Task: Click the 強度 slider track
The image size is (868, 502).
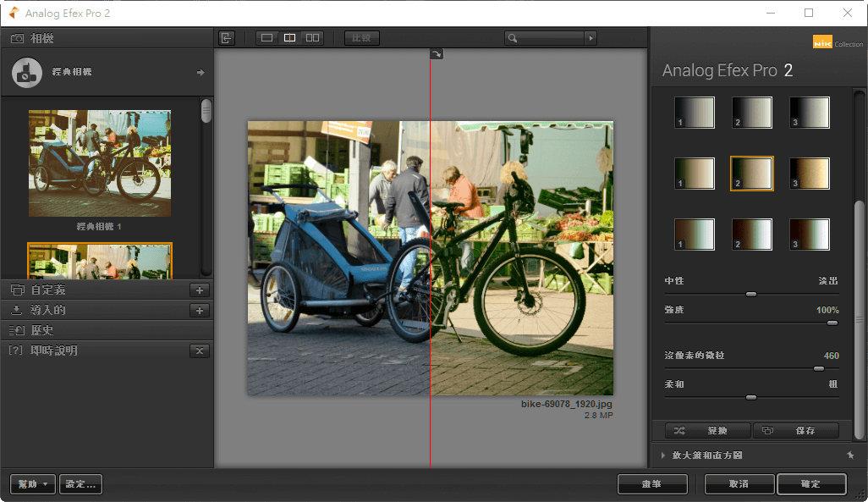Action: (750, 323)
